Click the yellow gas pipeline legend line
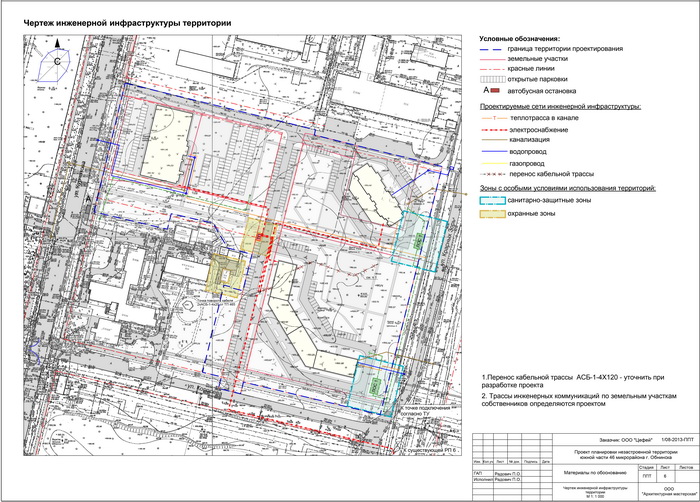Image resolution: width=700 pixels, height=502 pixels. pyautogui.click(x=494, y=163)
